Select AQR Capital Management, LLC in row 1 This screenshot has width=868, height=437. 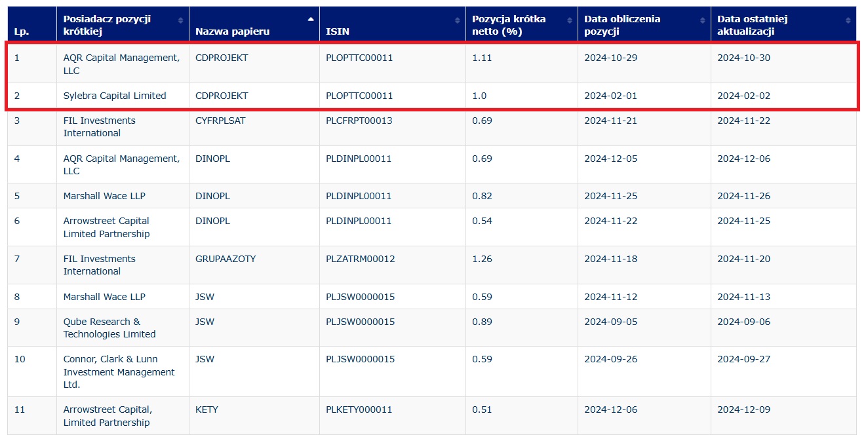coord(121,64)
